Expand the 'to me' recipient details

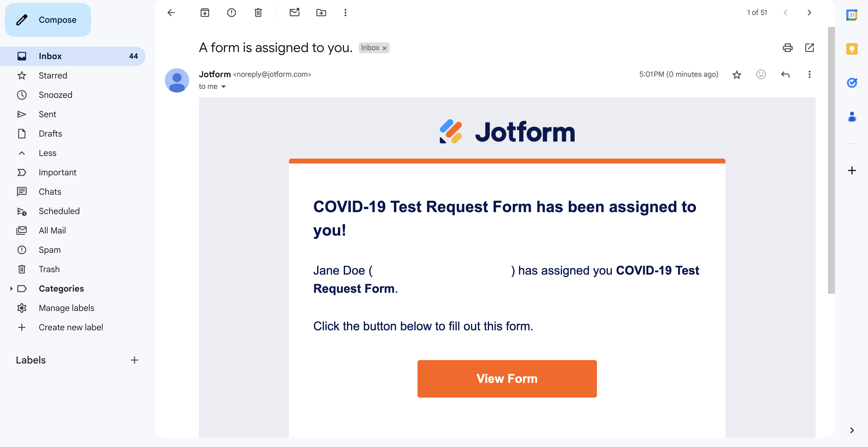223,87
